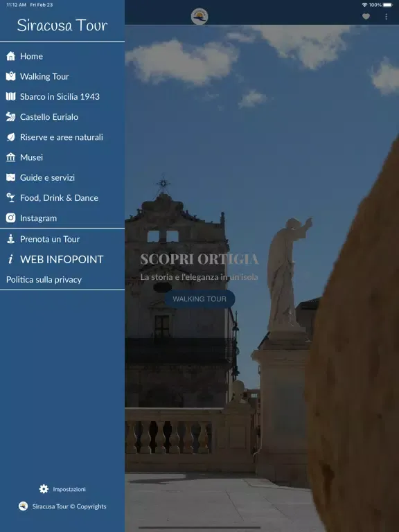This screenshot has width=399, height=532.
Task: Select Food, Drink & Dance
Action: click(x=62, y=198)
